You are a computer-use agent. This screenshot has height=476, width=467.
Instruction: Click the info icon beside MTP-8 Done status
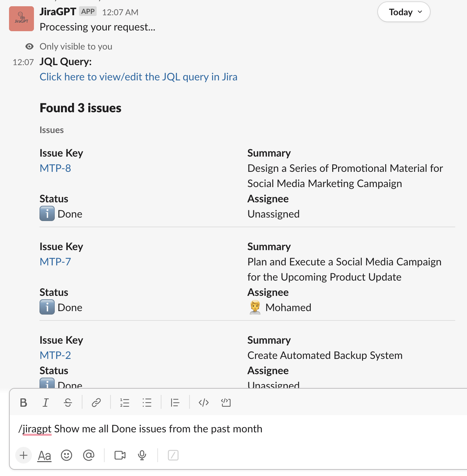47,214
